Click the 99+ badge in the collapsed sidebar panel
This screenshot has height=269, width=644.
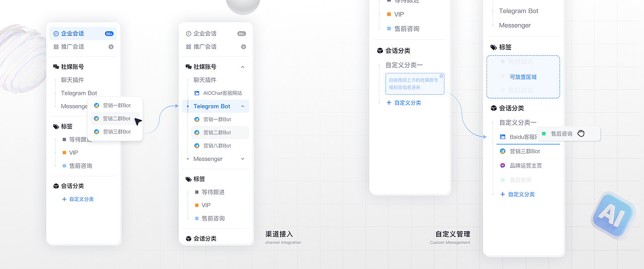109,34
